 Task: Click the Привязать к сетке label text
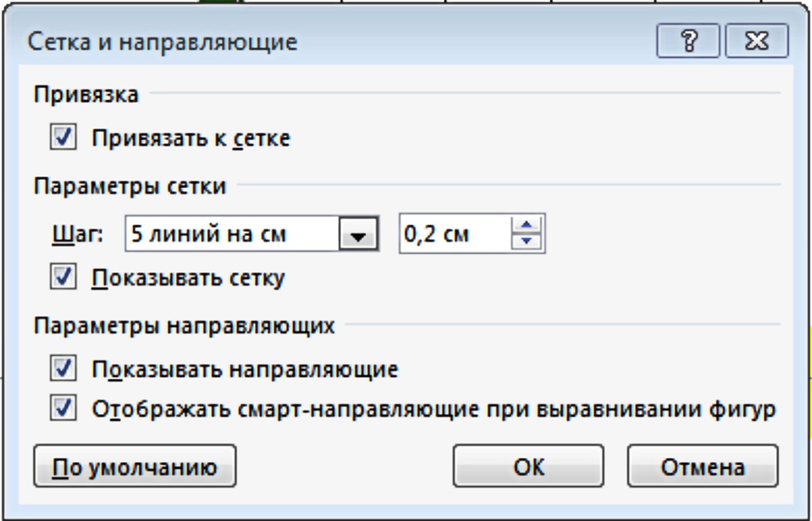click(191, 139)
